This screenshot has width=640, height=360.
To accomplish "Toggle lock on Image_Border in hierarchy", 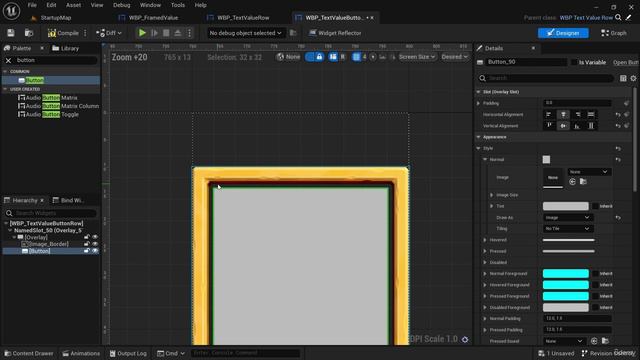I will click(87, 244).
